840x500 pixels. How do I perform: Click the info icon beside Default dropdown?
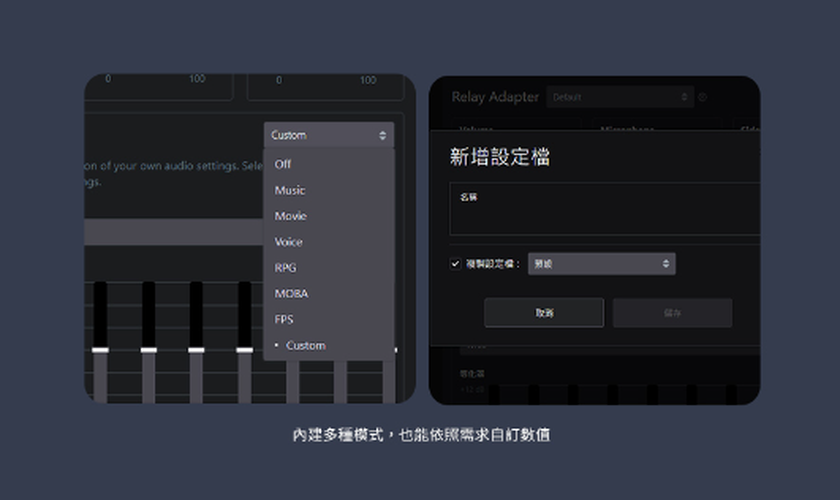703,98
